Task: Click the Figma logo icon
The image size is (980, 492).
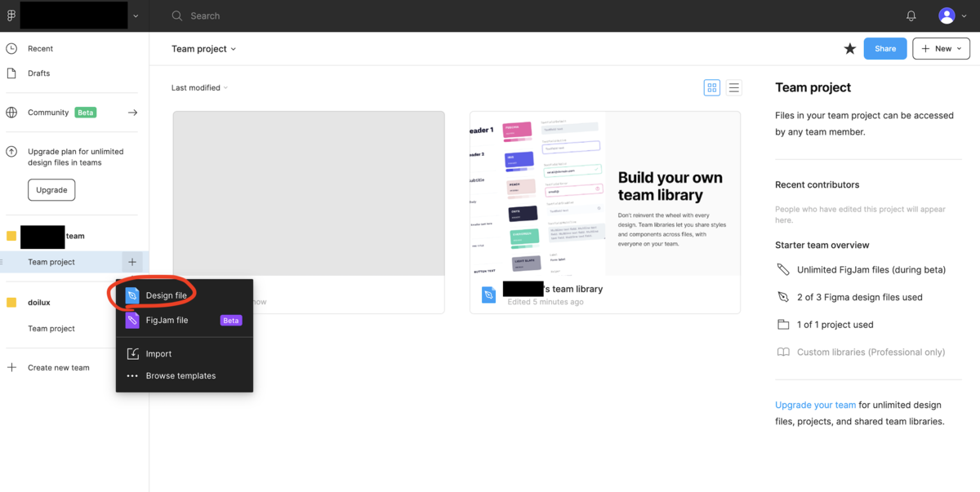Action: coord(11,16)
